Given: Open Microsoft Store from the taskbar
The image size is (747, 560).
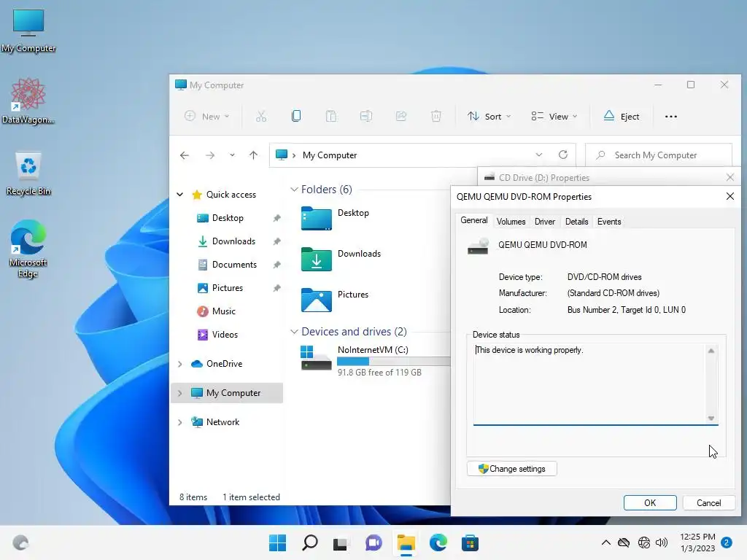Looking at the screenshot, I should (x=471, y=542).
